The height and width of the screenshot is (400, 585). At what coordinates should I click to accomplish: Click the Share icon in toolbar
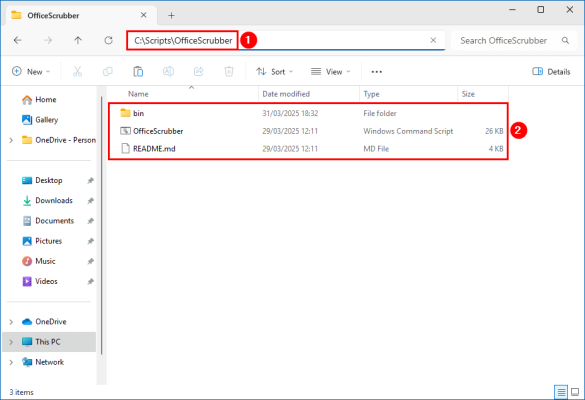tap(199, 71)
